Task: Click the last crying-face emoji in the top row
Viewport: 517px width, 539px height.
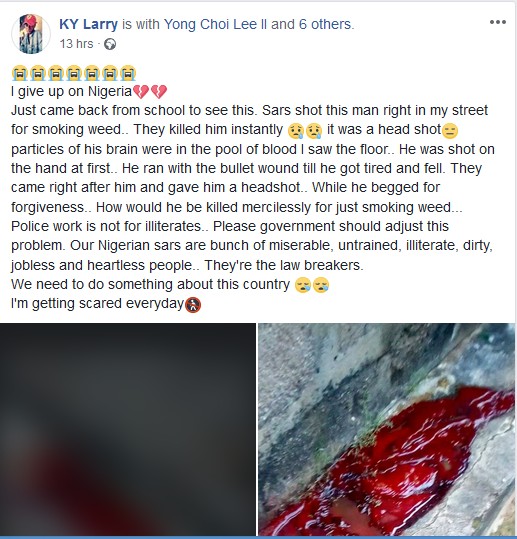Action: point(128,73)
